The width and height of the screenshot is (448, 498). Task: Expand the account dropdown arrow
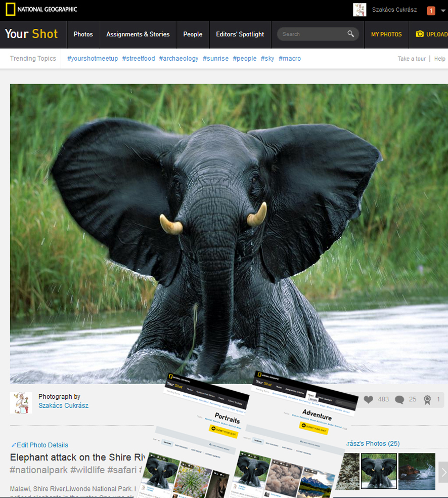point(443,11)
